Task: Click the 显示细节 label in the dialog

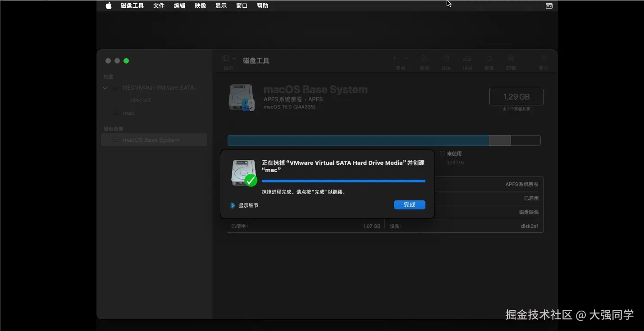Action: (x=248, y=205)
